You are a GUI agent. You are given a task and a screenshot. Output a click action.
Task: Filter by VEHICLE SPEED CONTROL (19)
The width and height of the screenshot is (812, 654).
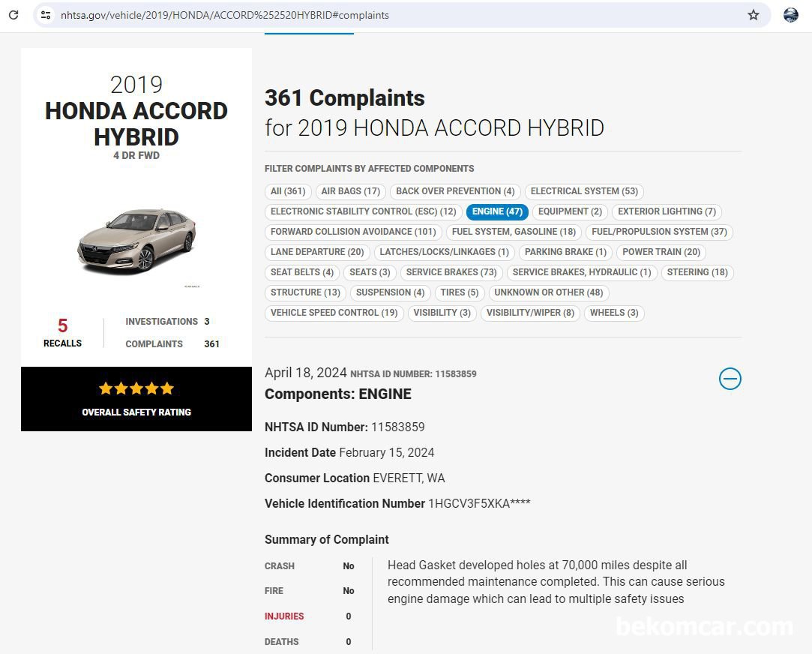pyautogui.click(x=334, y=313)
